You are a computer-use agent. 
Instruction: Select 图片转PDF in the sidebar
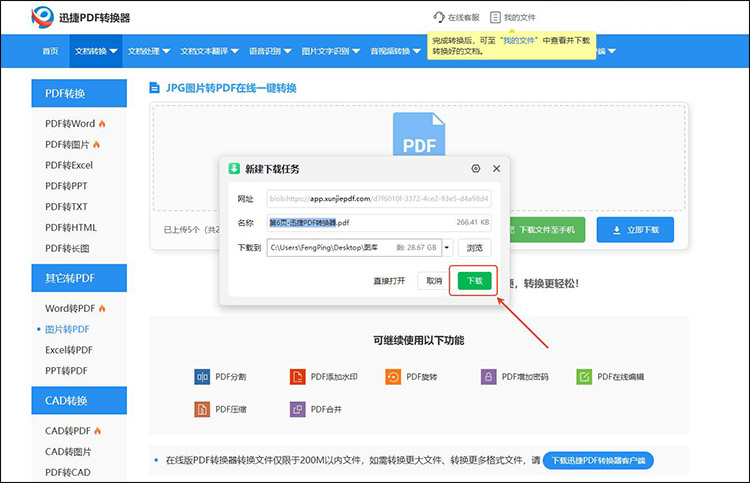click(67, 329)
